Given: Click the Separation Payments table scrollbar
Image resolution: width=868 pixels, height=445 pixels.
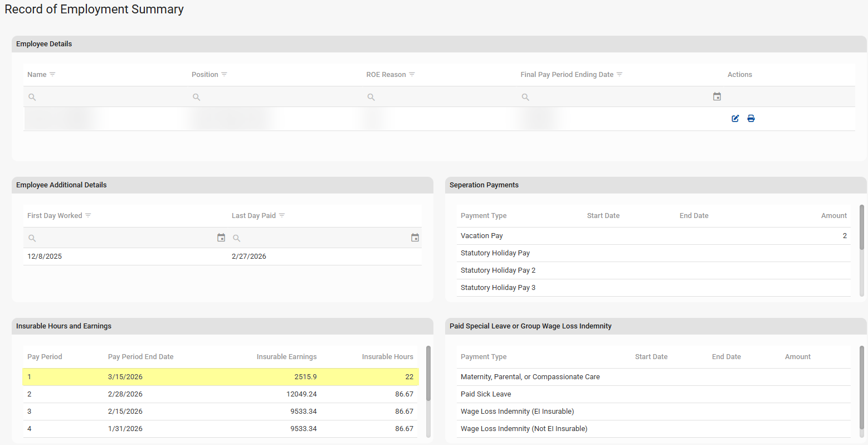Looking at the screenshot, I should pos(862,227).
